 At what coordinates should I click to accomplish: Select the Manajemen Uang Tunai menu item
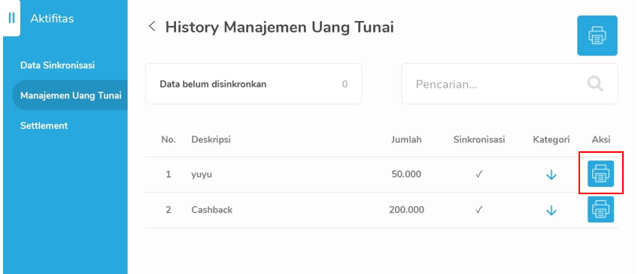[71, 96]
